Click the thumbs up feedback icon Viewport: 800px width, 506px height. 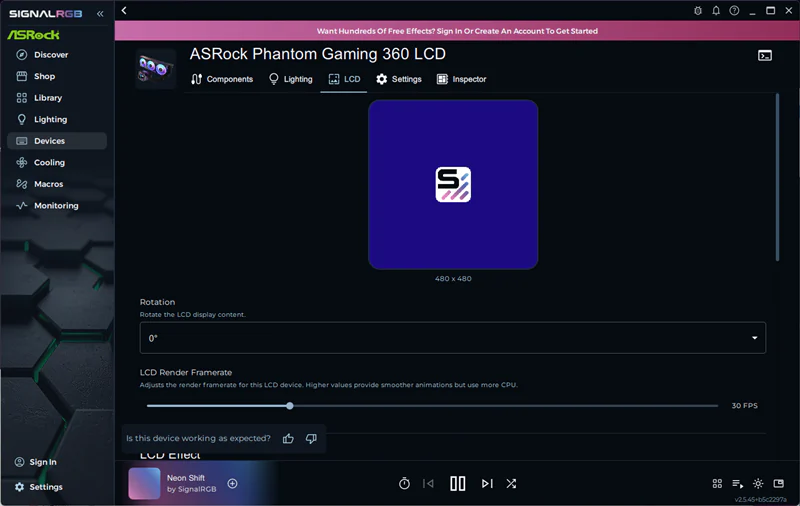pos(288,438)
